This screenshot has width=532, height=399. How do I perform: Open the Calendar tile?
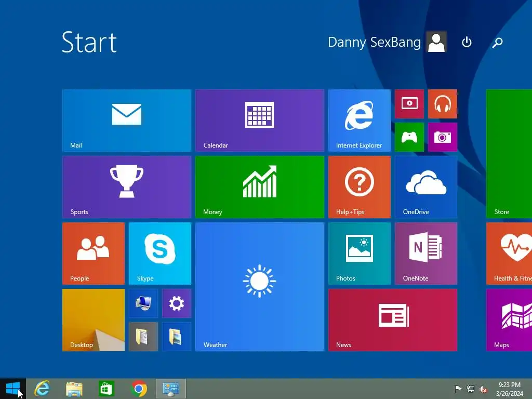click(260, 121)
